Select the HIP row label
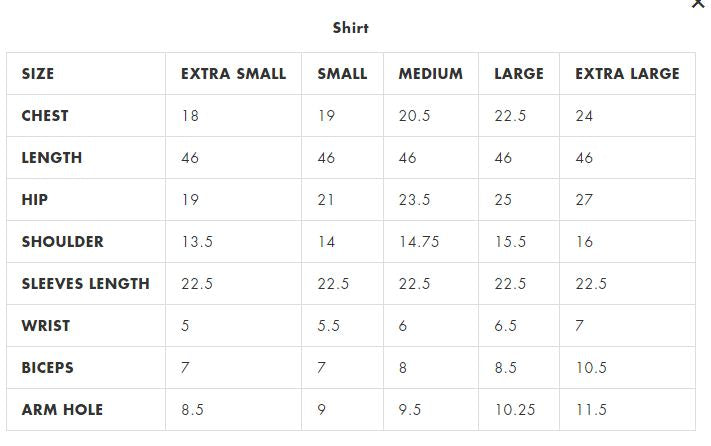 pos(34,199)
